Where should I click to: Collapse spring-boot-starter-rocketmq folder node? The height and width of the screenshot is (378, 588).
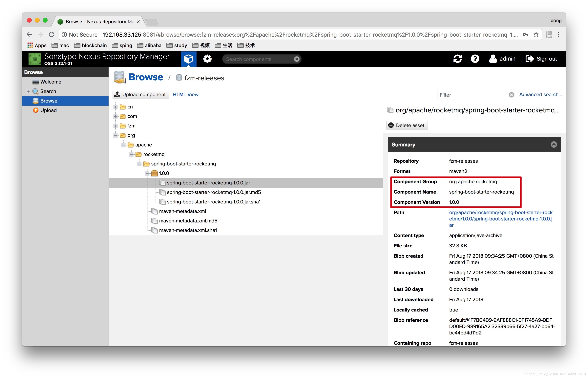pyautogui.click(x=139, y=164)
